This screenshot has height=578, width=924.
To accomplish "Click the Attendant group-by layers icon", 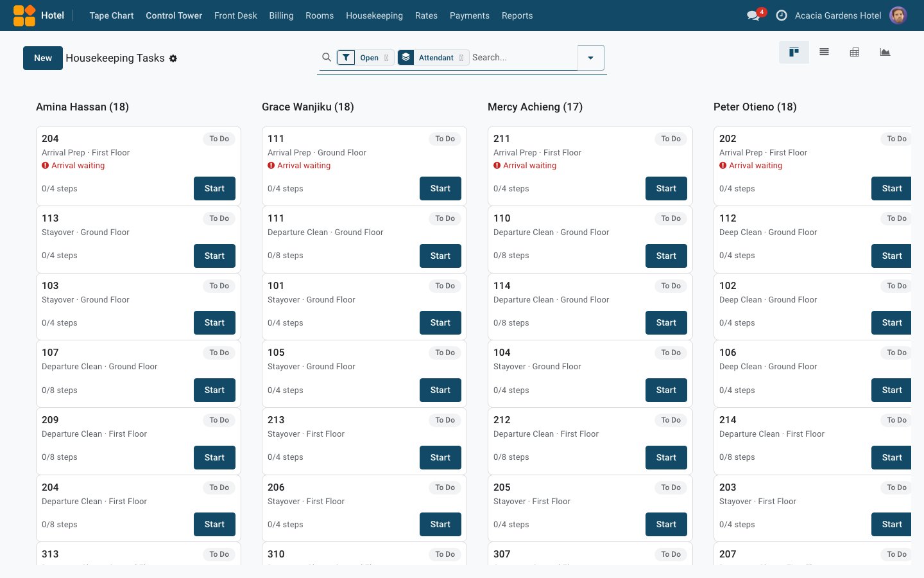I will 406,58.
